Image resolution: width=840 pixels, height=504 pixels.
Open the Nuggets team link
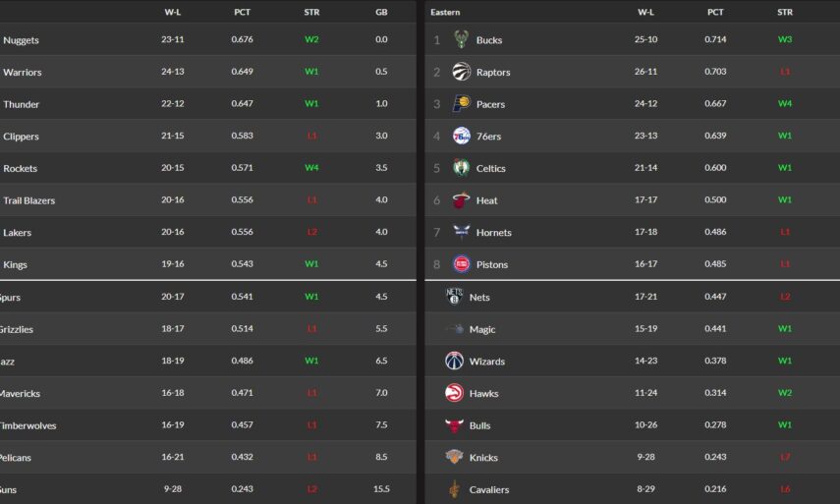click(x=21, y=40)
